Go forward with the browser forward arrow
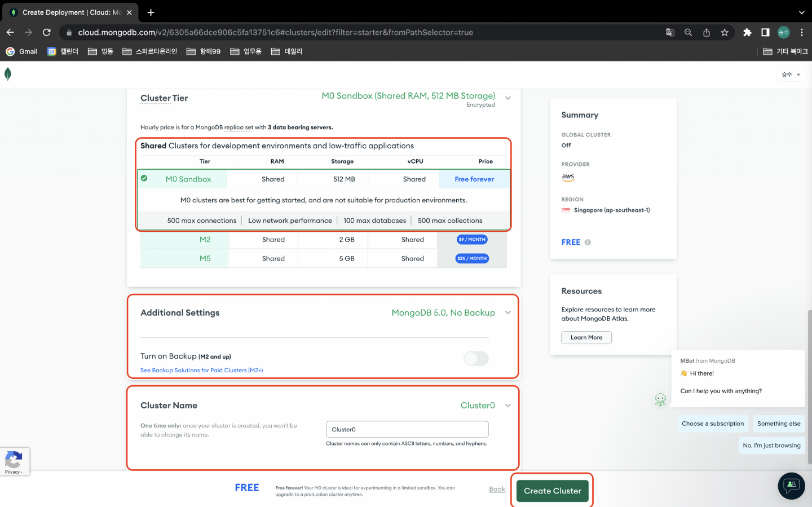 28,32
